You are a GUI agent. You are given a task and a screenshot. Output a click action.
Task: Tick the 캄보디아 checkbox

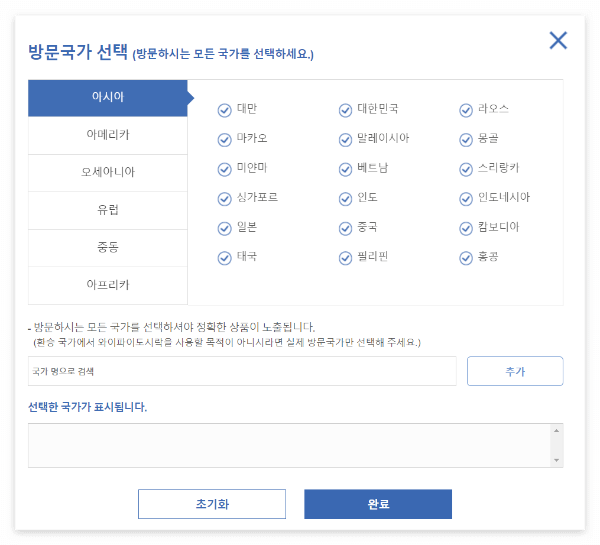pos(466,228)
